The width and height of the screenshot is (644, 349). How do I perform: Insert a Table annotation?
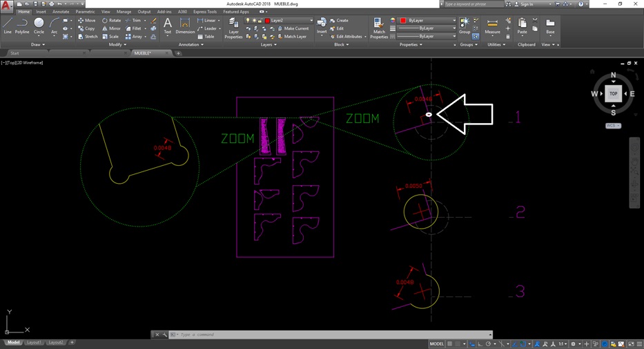pyautogui.click(x=206, y=37)
